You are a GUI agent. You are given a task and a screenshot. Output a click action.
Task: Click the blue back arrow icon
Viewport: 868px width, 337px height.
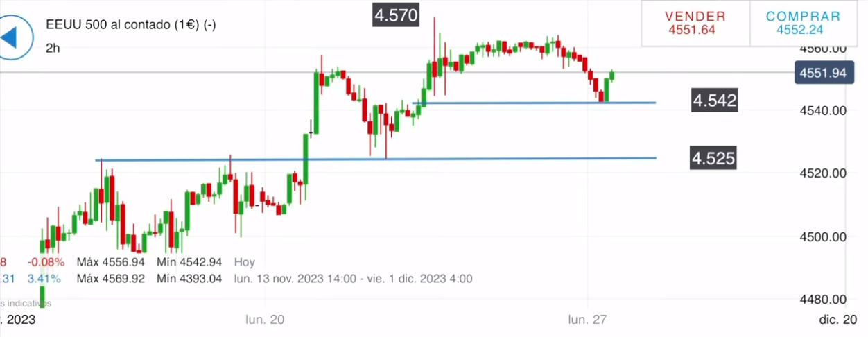point(14,36)
